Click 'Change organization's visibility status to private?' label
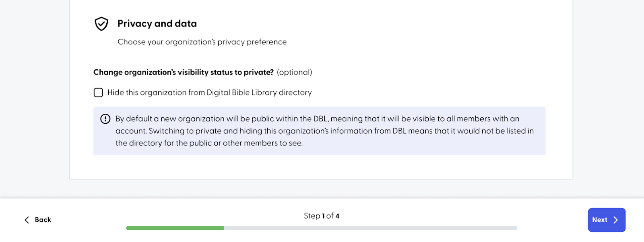Image resolution: width=644 pixels, height=242 pixels. click(184, 72)
